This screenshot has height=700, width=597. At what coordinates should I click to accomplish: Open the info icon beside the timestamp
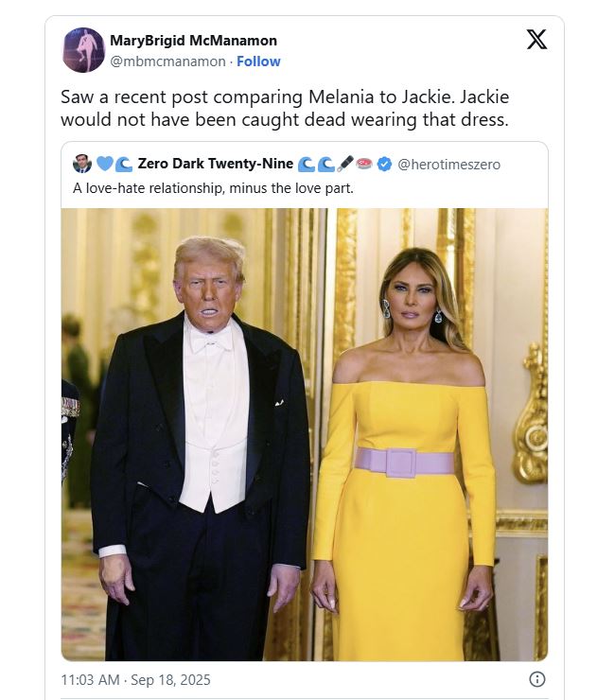click(536, 679)
